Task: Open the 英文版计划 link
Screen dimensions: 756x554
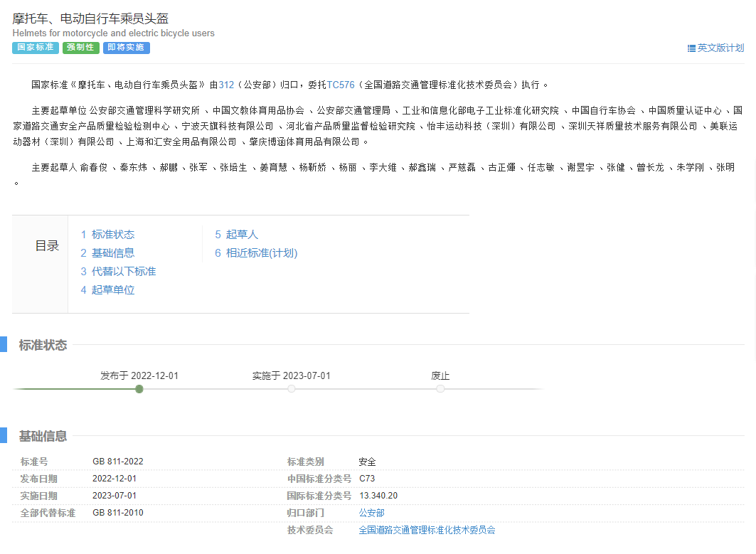Action: pos(720,48)
